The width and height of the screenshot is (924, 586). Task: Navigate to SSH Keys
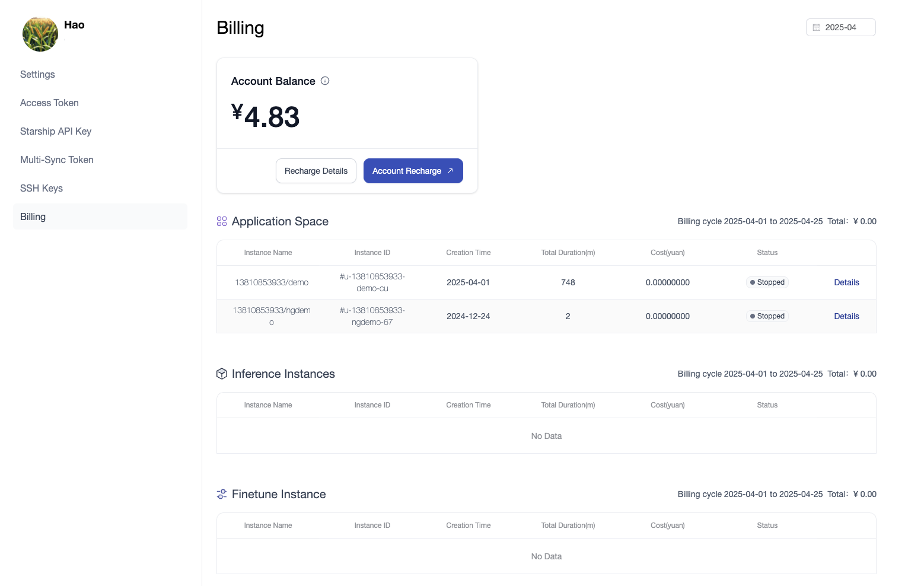[x=42, y=188]
